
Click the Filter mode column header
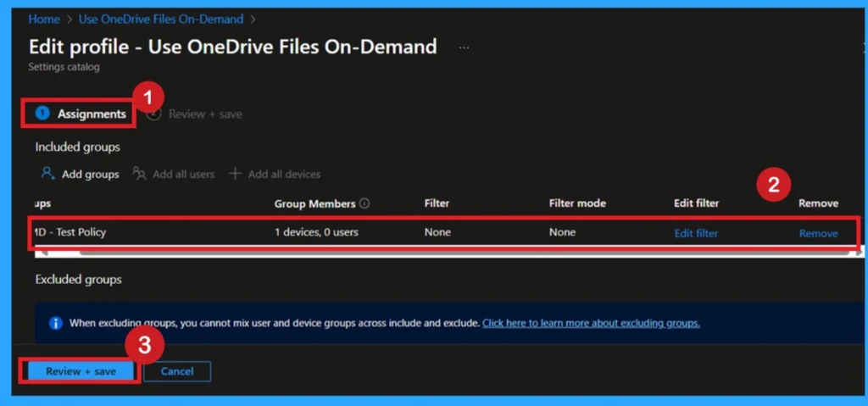577,203
